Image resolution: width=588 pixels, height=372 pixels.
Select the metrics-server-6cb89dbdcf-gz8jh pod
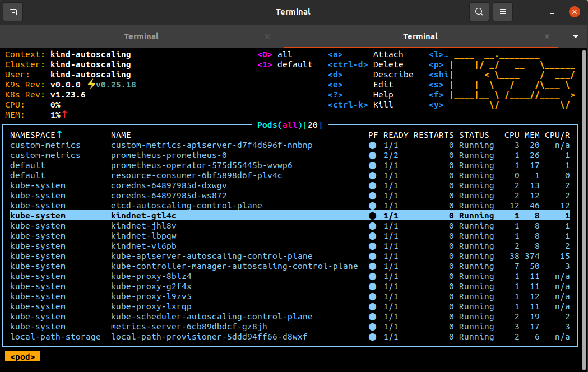189,327
